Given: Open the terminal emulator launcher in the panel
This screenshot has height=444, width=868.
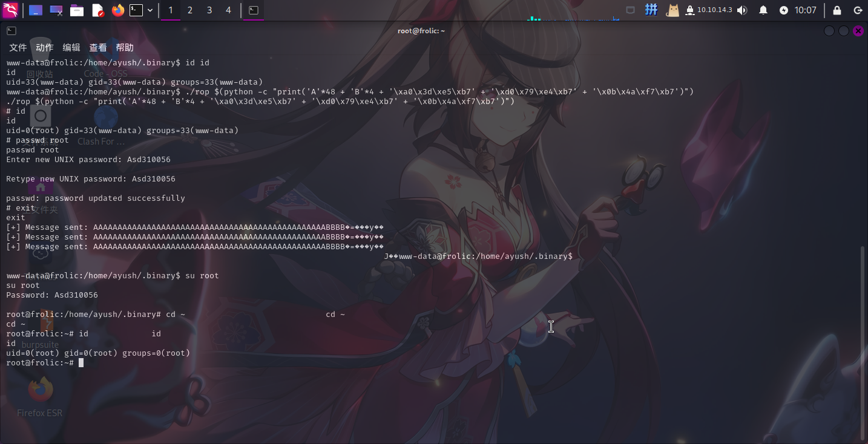Looking at the screenshot, I should pyautogui.click(x=137, y=10).
